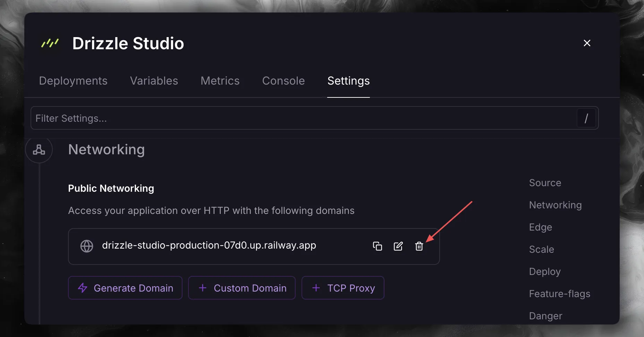
Task: Switch to the Variables tab
Action: [154, 81]
